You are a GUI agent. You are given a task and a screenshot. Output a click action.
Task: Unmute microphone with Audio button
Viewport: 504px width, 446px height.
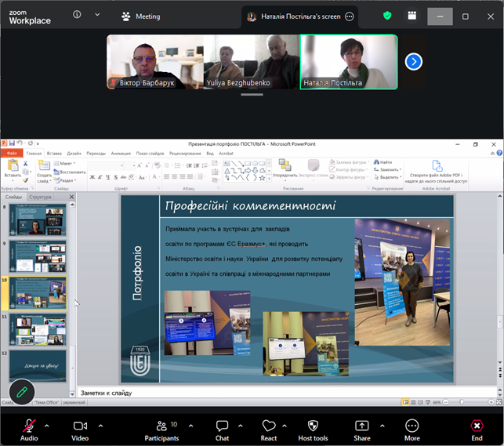[29, 430]
